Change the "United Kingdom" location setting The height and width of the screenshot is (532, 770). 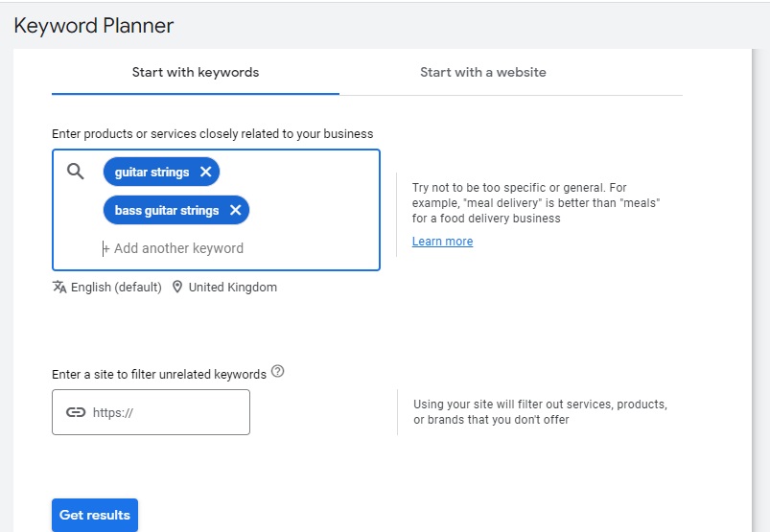click(232, 288)
